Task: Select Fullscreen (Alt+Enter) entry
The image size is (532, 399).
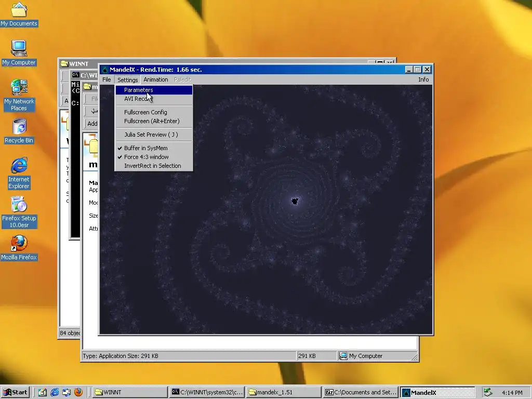Action: pos(154,121)
